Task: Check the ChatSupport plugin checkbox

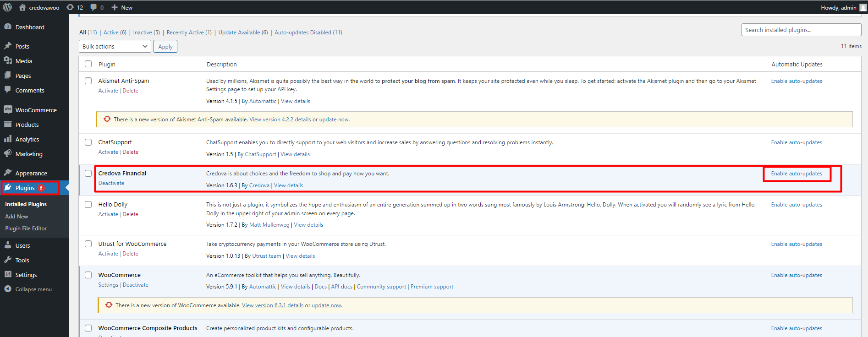Action: (88, 142)
